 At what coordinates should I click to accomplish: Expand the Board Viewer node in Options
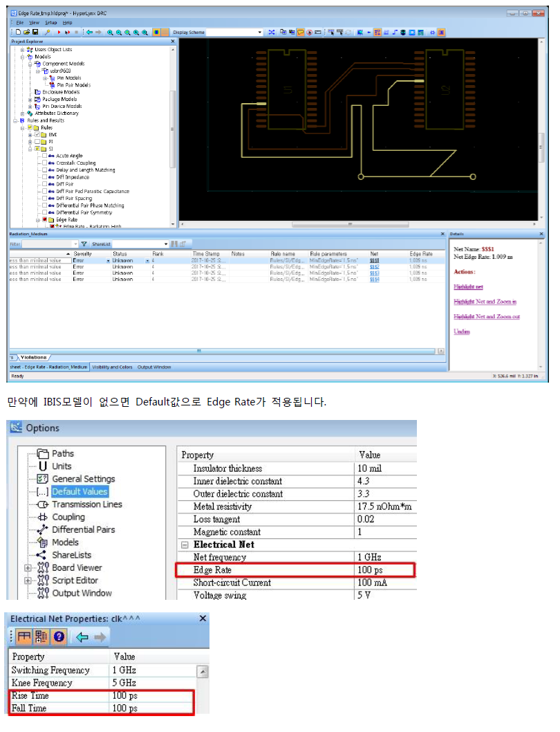[x=28, y=568]
